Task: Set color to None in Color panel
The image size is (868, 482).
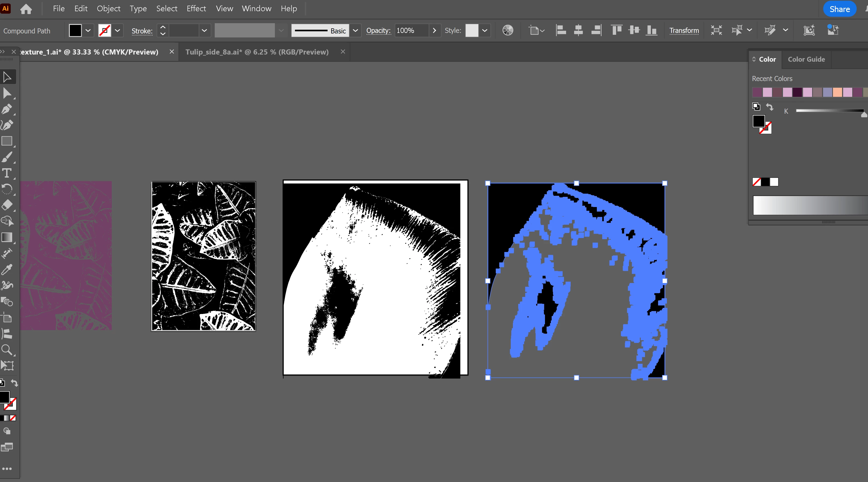Action: pos(756,182)
